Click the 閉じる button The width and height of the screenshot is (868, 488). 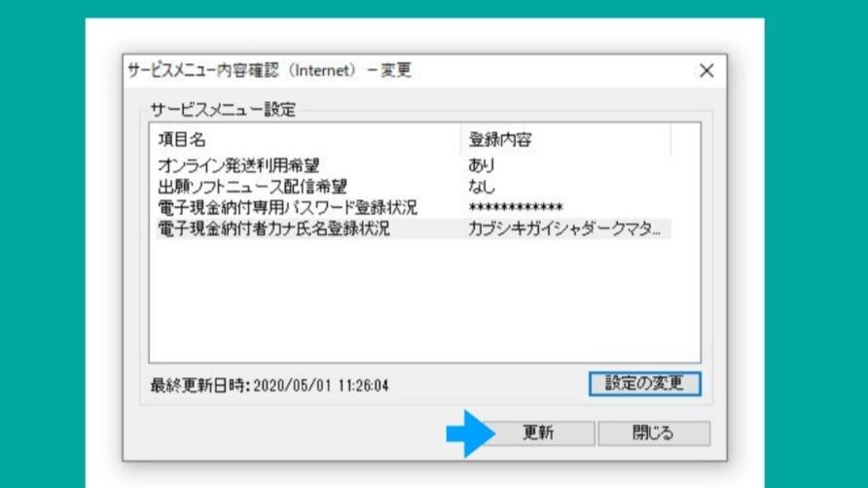click(653, 434)
